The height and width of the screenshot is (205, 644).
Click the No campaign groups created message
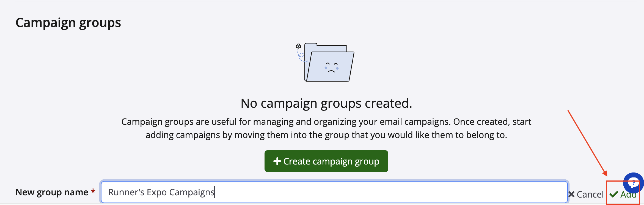click(326, 103)
